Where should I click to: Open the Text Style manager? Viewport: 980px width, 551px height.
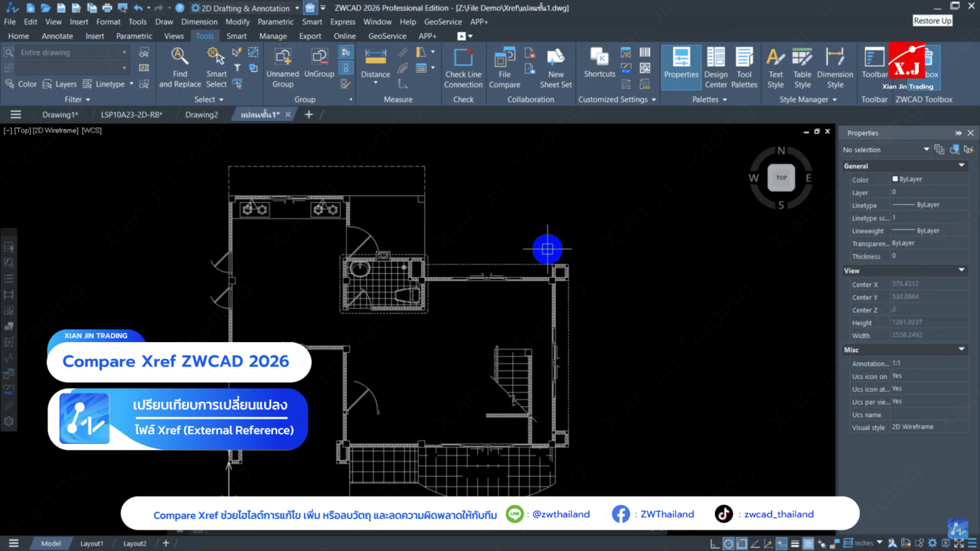pos(776,67)
